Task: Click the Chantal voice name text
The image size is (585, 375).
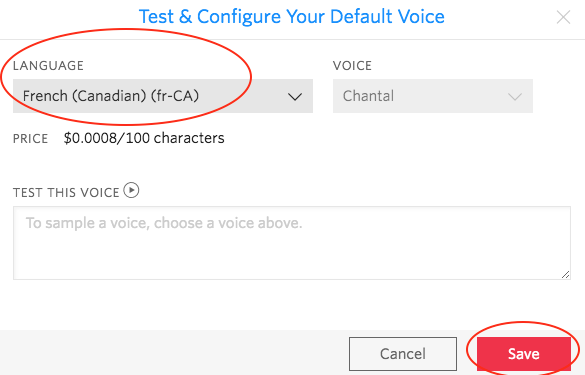Action: pyautogui.click(x=368, y=96)
